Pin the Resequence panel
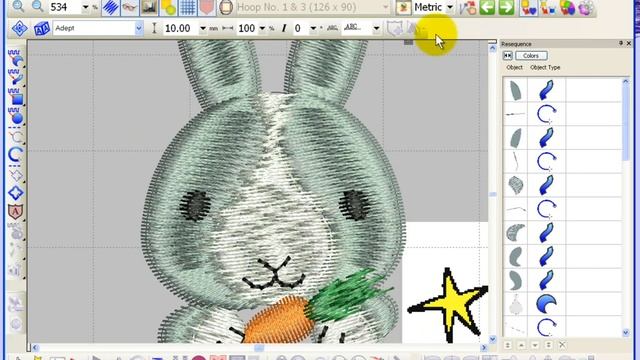 tap(620, 43)
